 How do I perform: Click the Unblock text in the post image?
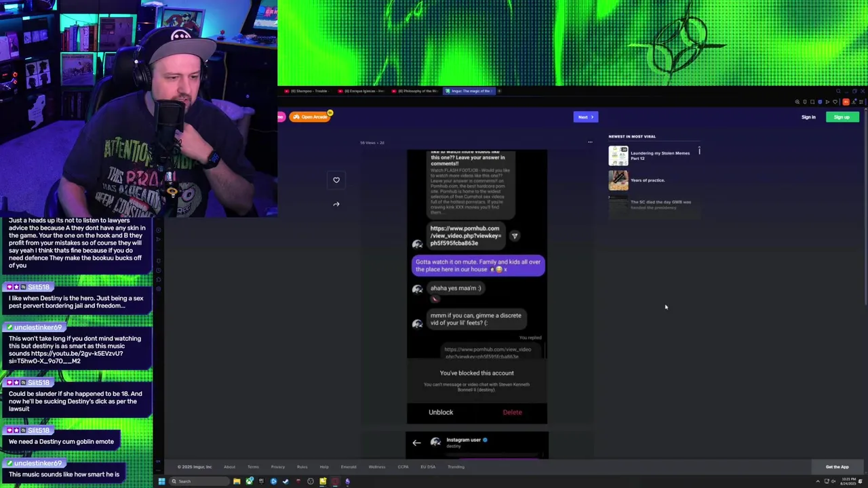(x=441, y=412)
